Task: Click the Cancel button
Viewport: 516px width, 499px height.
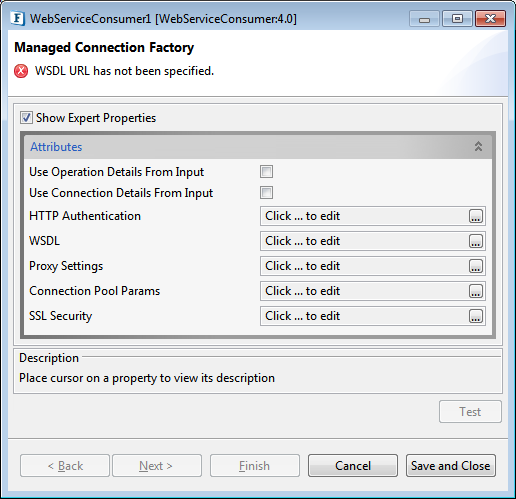Action: point(353,465)
